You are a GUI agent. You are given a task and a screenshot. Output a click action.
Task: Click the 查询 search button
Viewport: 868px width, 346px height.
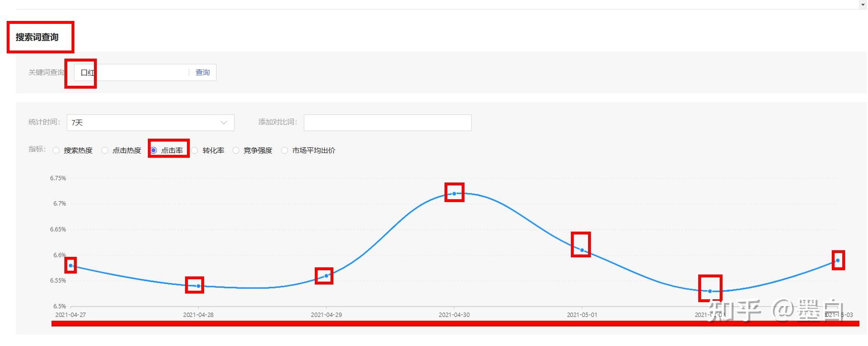(x=202, y=72)
